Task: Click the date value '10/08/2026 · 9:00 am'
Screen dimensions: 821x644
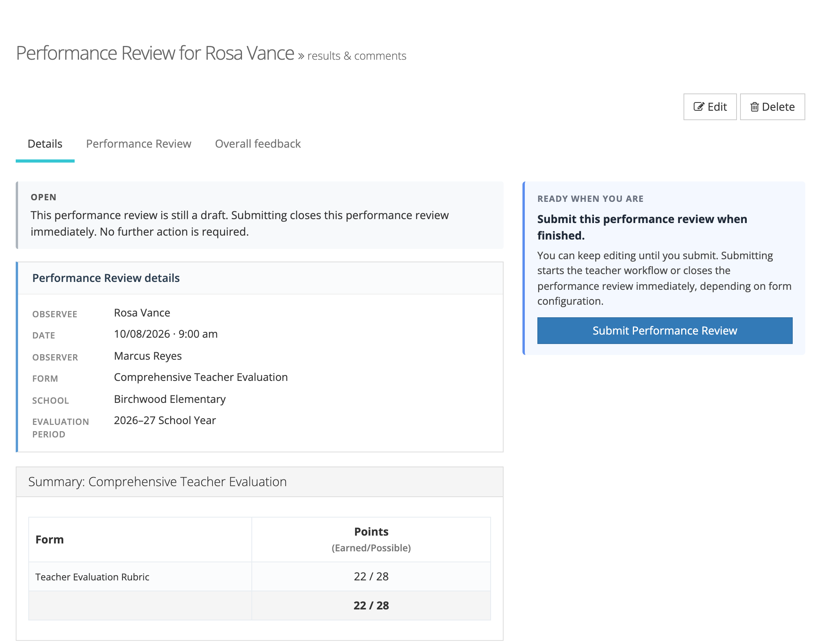Action: tap(165, 334)
